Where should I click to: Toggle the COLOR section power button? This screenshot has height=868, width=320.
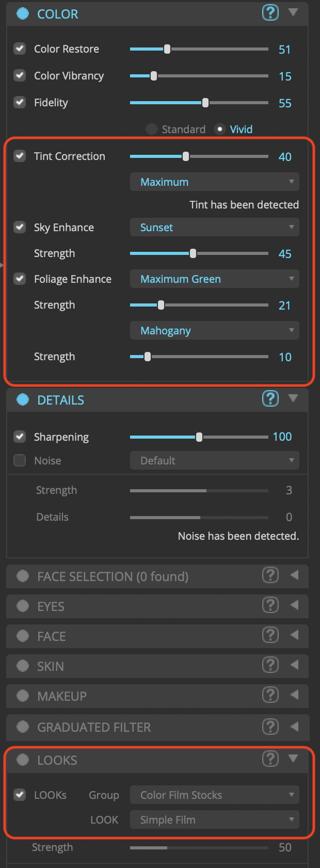click(x=23, y=13)
